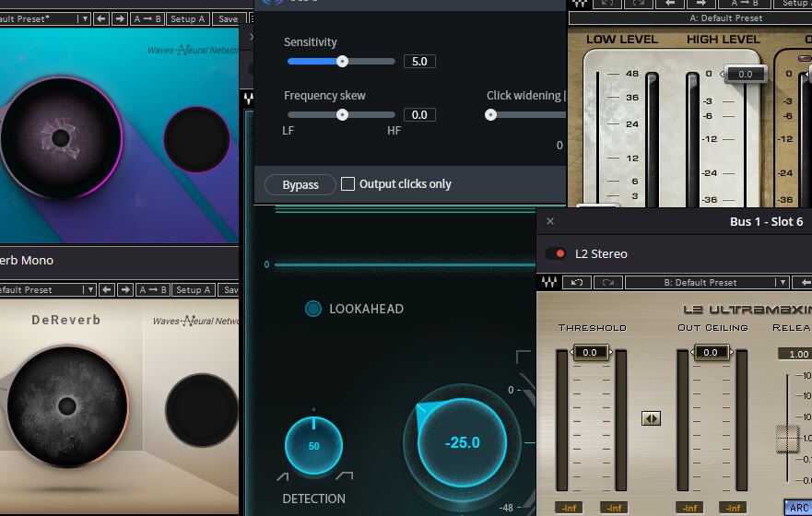812x516 pixels.
Task: Load previous preset in Low Level/High Level plugin
Action: (x=669, y=3)
